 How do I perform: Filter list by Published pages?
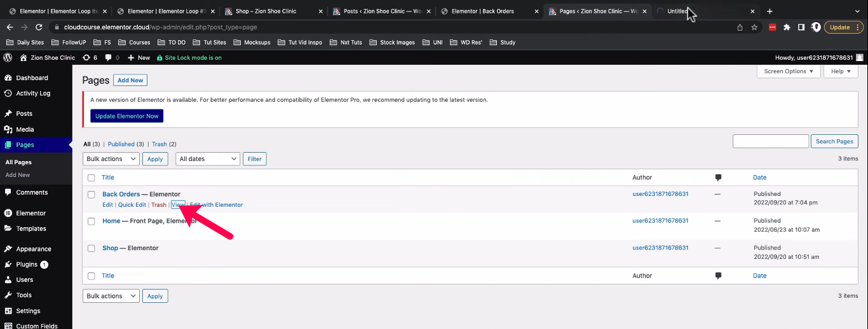(x=121, y=144)
